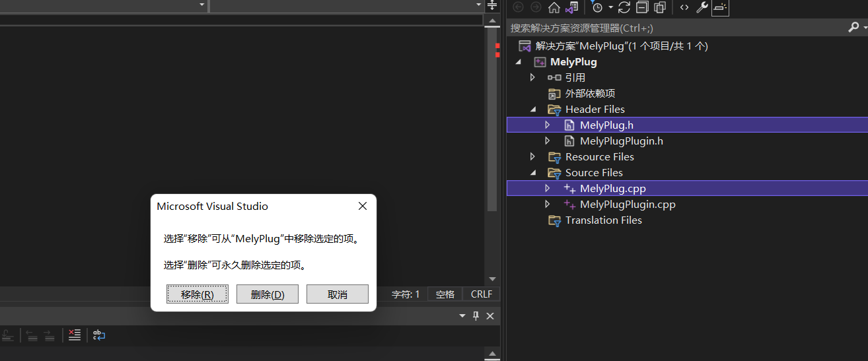This screenshot has height=361, width=868.
Task: Click the disabled Forward arrow in Solution Explorer
Action: (536, 7)
